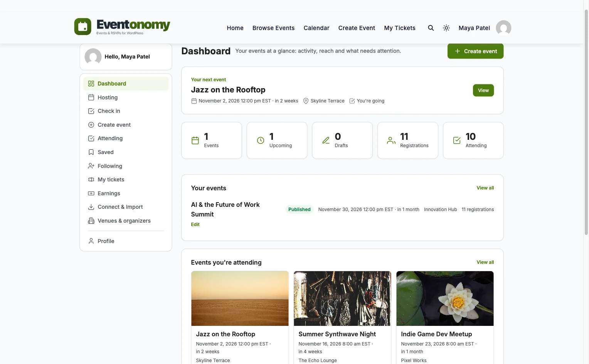This screenshot has width=589, height=364.
Task: Open search with the magnifier icon
Action: 431,28
